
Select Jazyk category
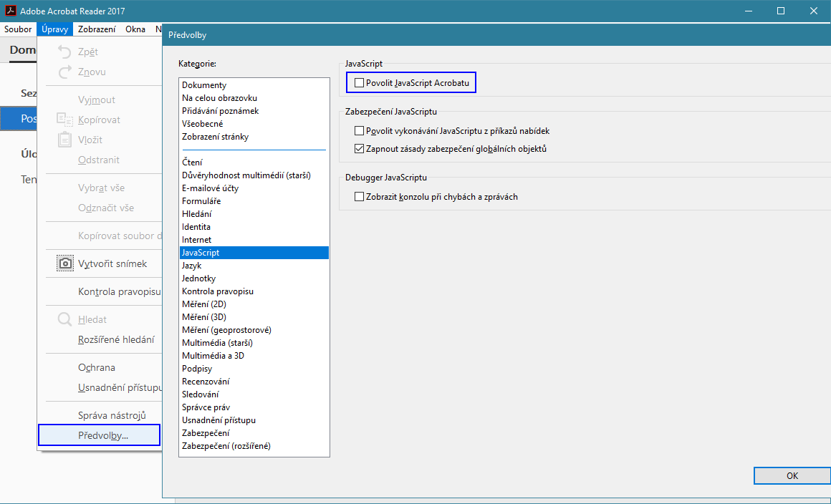pos(254,266)
